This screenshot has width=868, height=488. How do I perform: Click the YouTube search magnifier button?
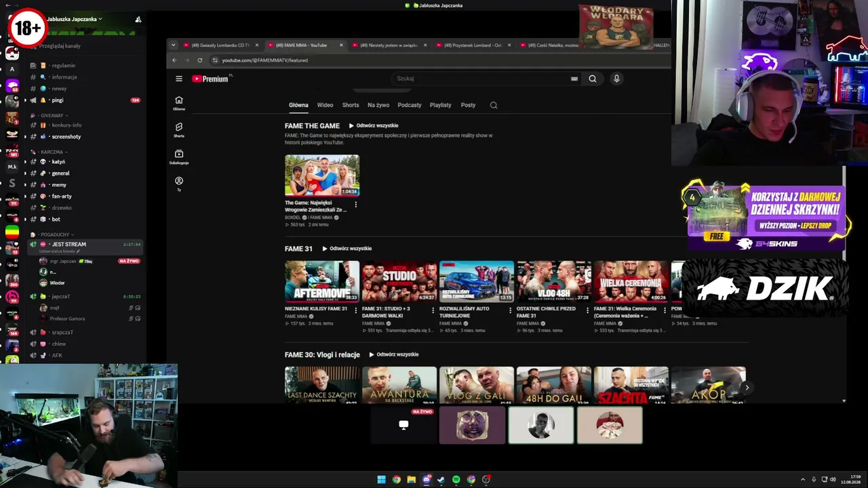[593, 79]
